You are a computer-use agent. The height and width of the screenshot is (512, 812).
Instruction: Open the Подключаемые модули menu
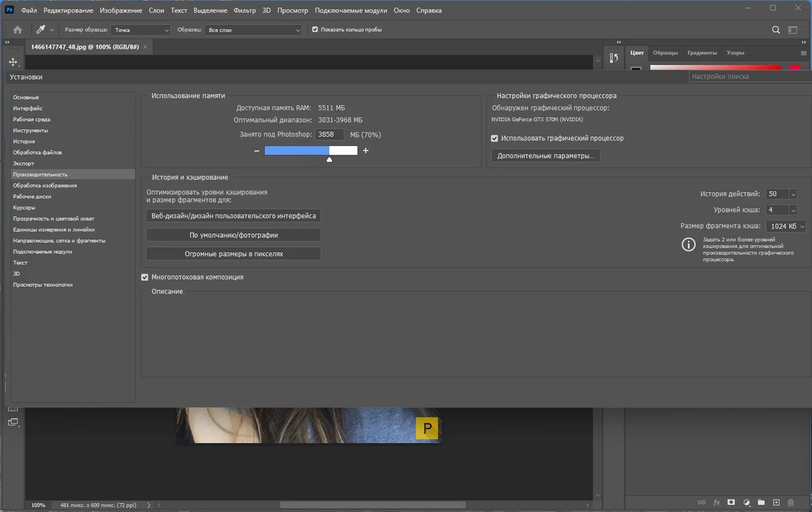[x=351, y=11]
